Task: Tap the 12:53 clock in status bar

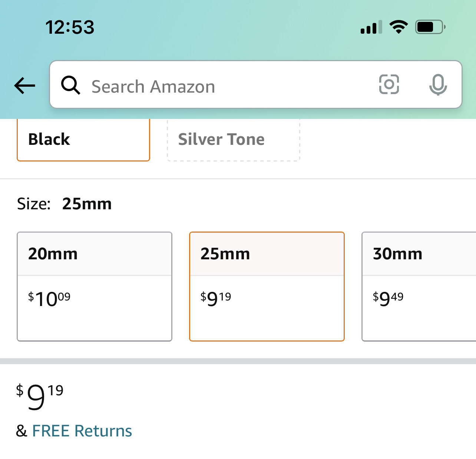Action: click(x=70, y=27)
